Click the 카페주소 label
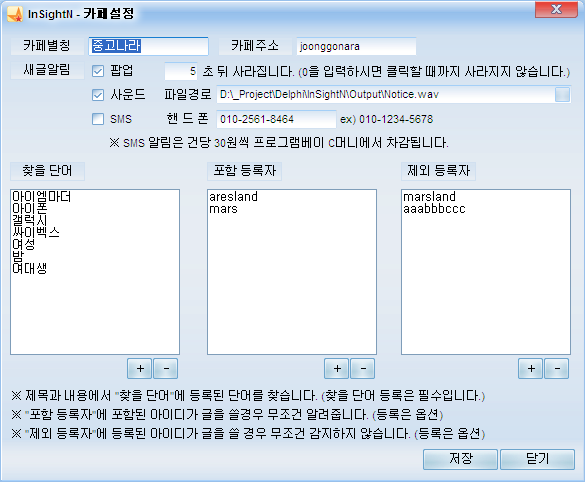The width and height of the screenshot is (585, 482). coord(255,46)
